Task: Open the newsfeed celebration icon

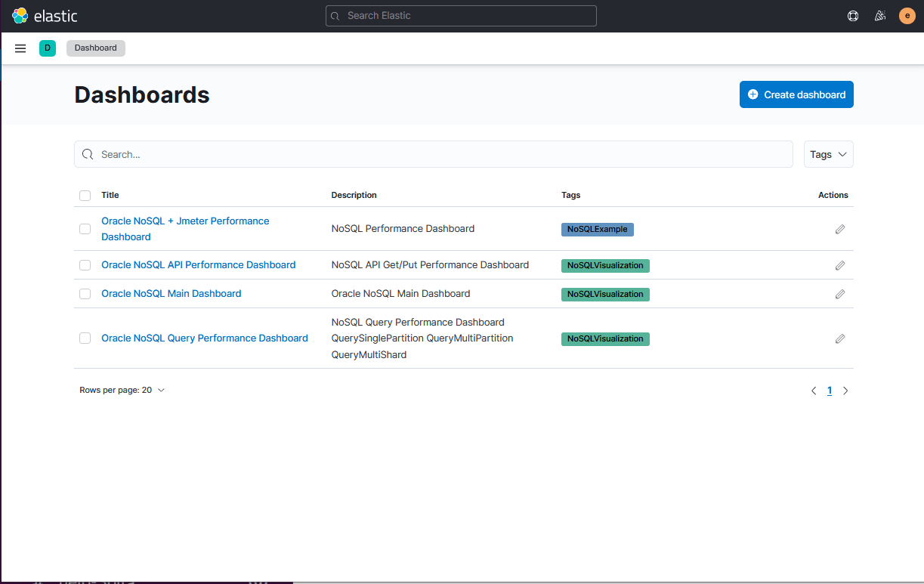Action: pos(879,16)
